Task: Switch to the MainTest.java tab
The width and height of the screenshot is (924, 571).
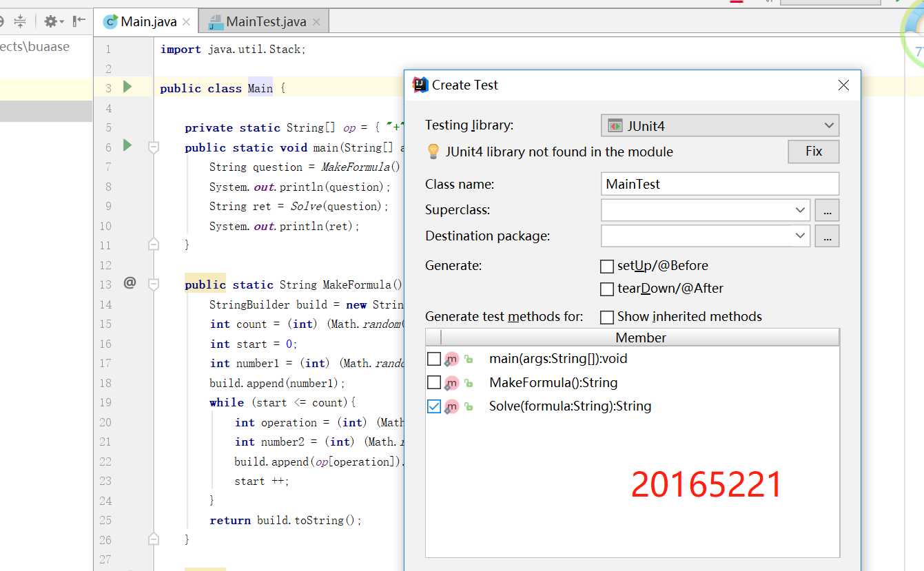Action: [x=265, y=22]
